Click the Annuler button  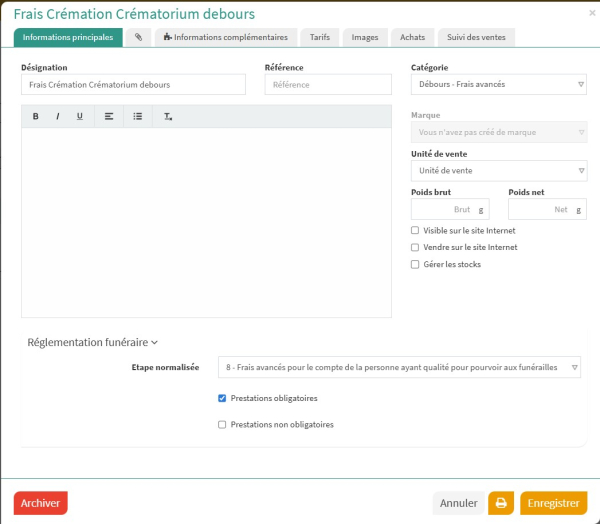click(458, 503)
